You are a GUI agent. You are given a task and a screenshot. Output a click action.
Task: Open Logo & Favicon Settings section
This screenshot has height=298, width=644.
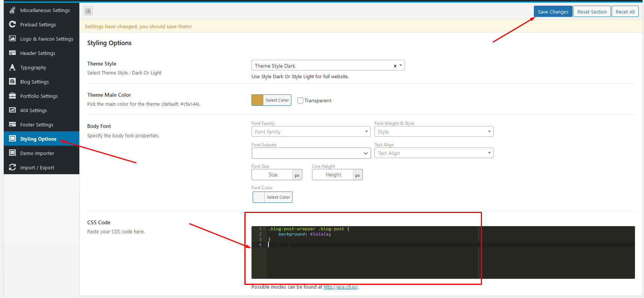click(x=41, y=39)
